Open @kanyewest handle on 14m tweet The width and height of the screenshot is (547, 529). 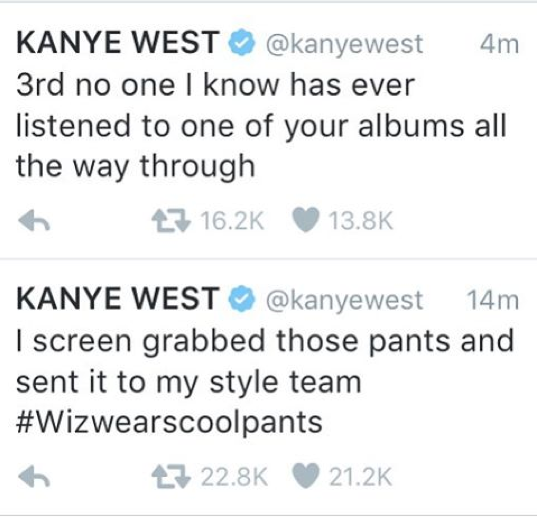click(345, 300)
